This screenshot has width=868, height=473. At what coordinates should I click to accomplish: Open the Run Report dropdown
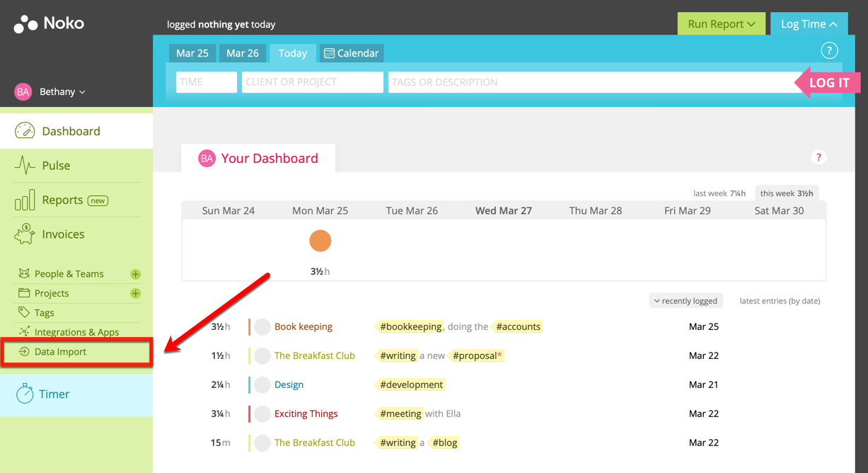721,24
